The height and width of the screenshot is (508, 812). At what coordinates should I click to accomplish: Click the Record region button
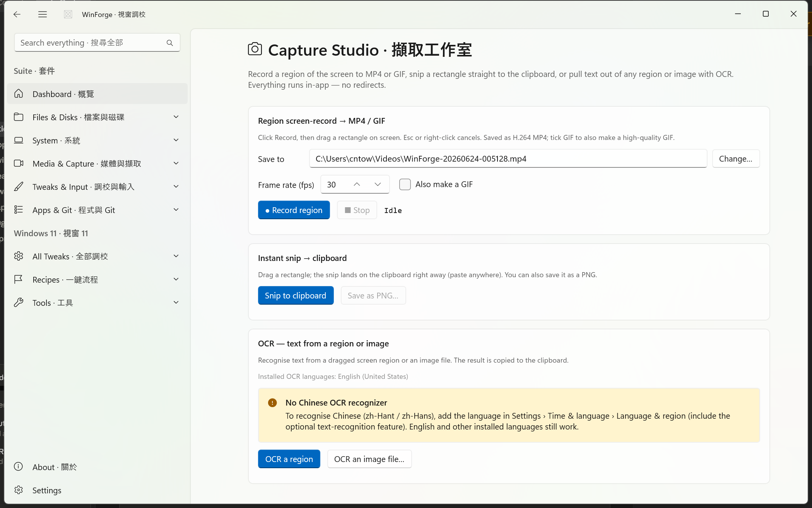[294, 210]
